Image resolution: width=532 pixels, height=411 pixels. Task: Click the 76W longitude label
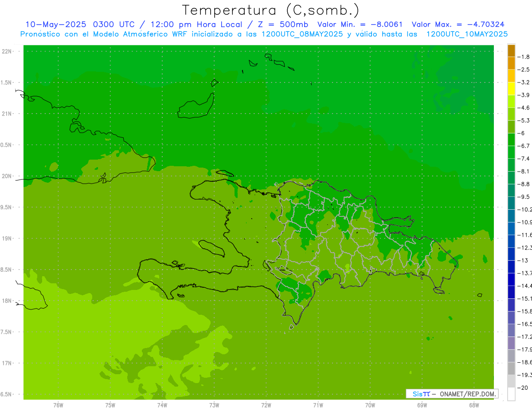[x=58, y=405]
